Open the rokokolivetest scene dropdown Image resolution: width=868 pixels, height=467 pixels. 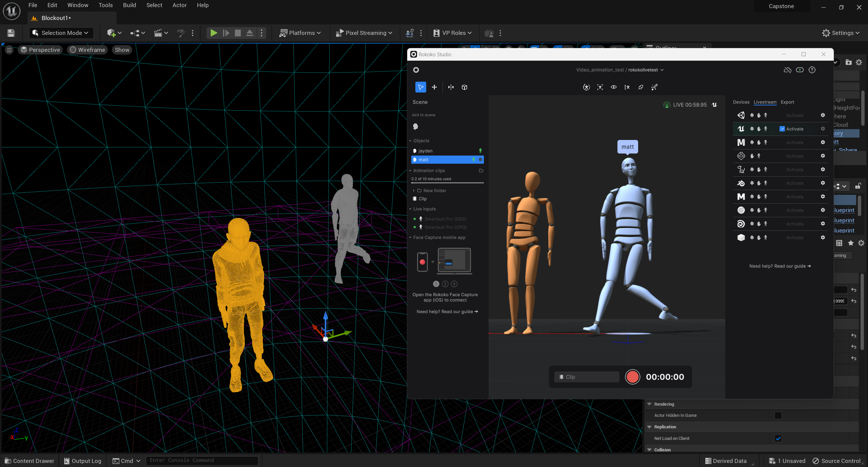pyautogui.click(x=646, y=70)
